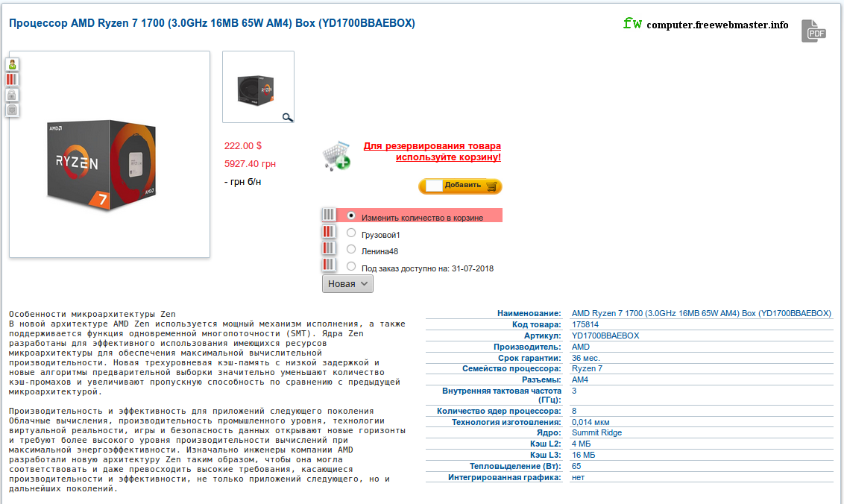844x504 pixels.
Task: Click red stock bars icon beside product image
Action: [12, 80]
